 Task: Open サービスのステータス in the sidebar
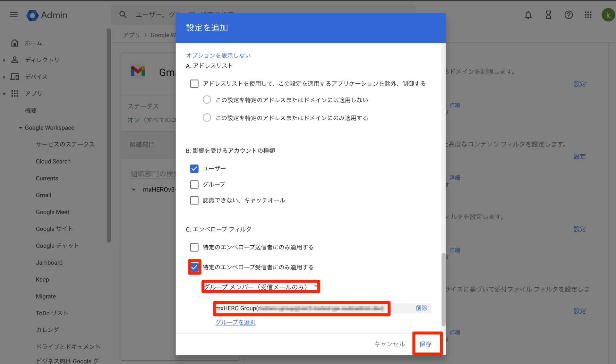tap(65, 144)
